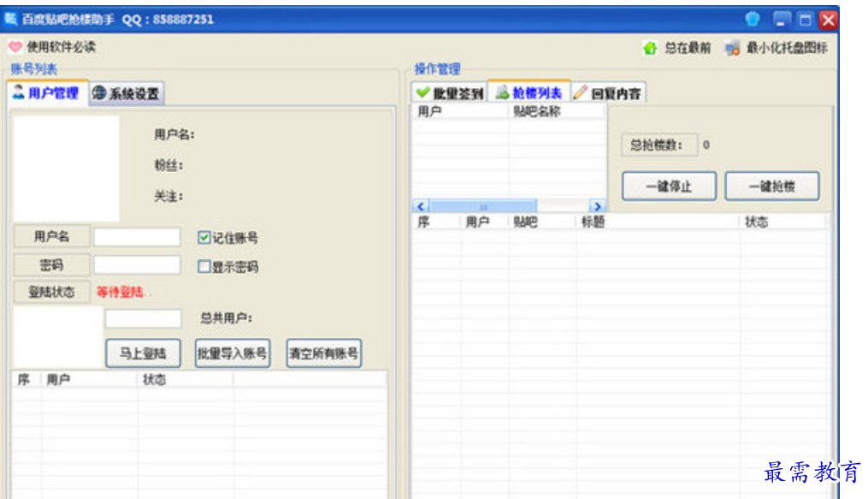Click the green home icon for 总在最前
868x499 pixels.
651,48
